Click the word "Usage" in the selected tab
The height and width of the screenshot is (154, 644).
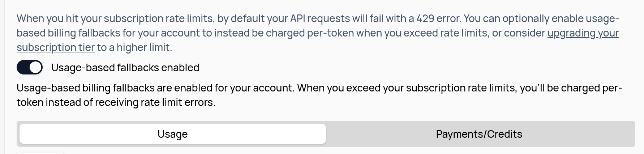coord(173,134)
